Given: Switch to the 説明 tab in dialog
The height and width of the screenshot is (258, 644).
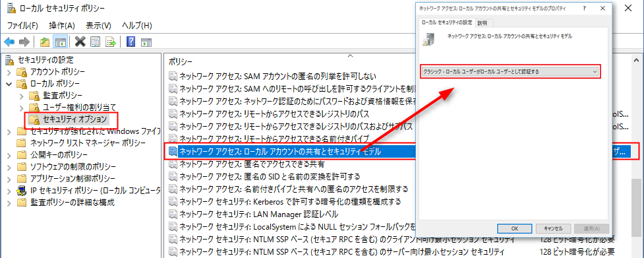Looking at the screenshot, I should click(483, 23).
